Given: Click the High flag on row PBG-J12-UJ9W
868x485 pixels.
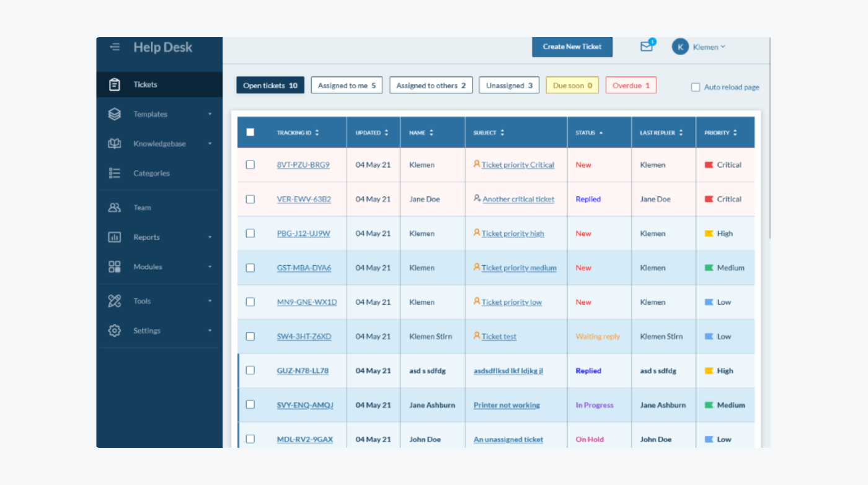Looking at the screenshot, I should 709,234.
